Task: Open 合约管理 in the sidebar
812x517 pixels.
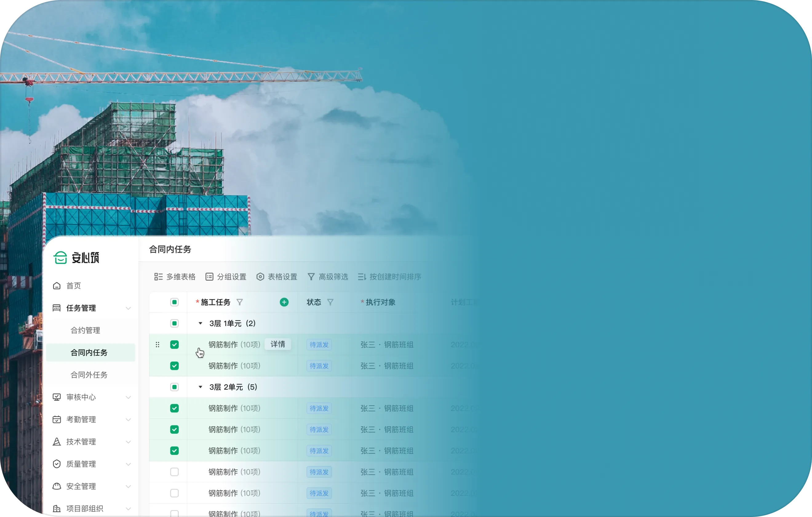Action: point(85,331)
